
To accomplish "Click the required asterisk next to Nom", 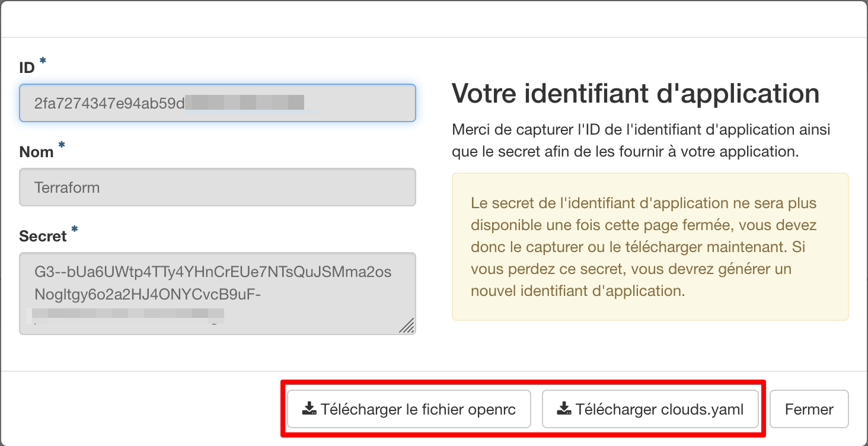I will [x=62, y=146].
